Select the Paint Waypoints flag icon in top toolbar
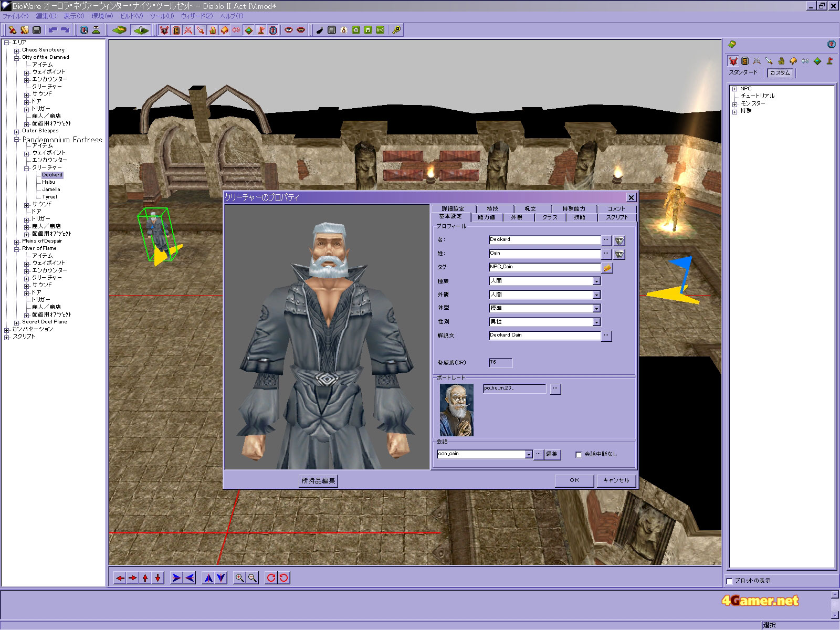 261,30
